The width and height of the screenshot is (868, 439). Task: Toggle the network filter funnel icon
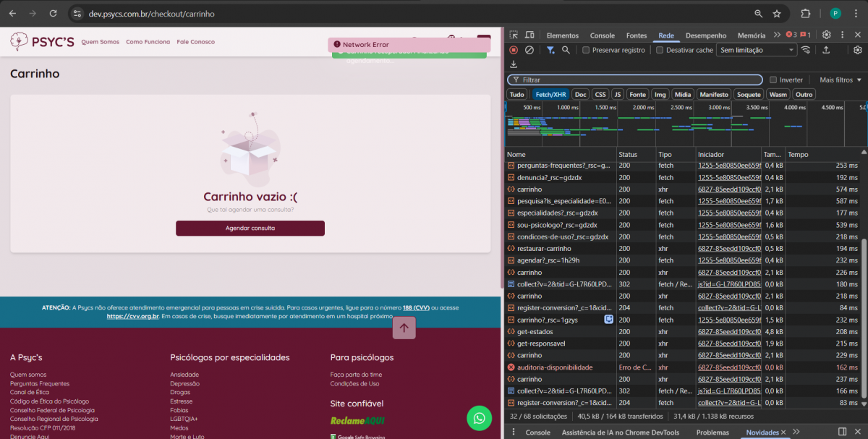550,50
